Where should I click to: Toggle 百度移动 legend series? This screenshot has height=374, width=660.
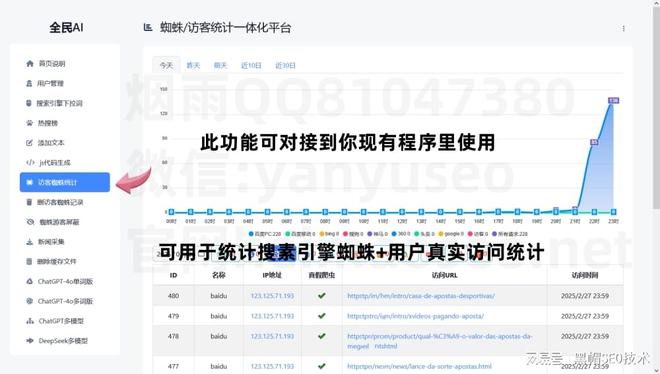coord(300,234)
